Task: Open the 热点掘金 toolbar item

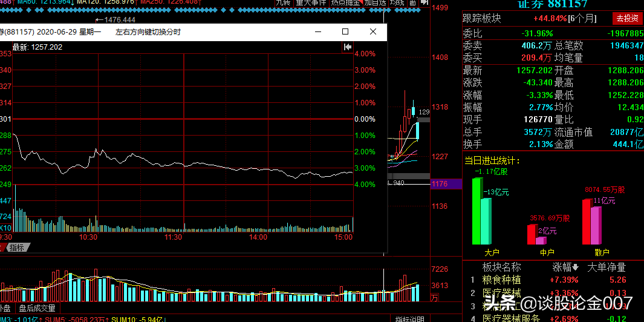Action: [x=346, y=3]
